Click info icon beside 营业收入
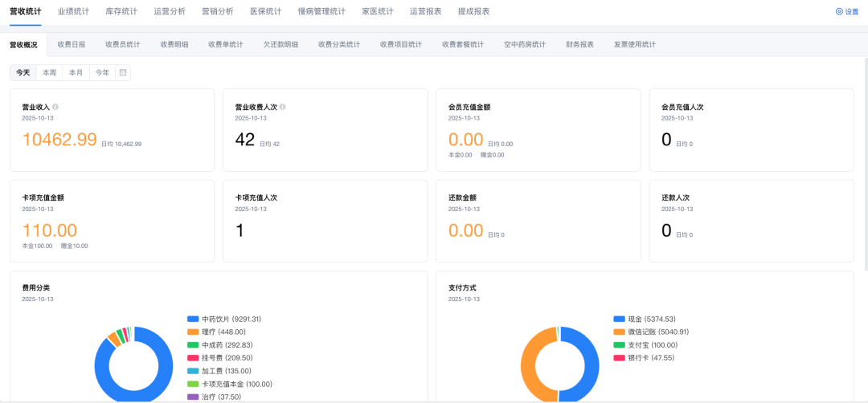 pos(55,107)
